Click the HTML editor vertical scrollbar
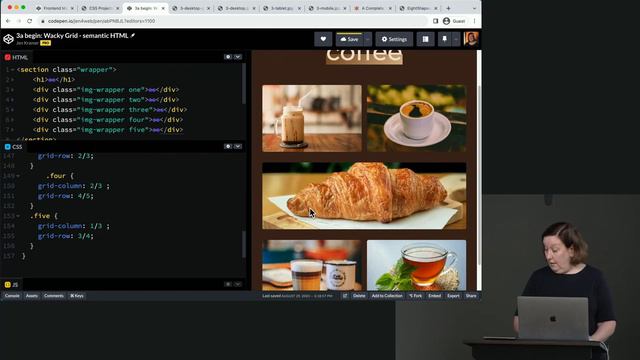The height and width of the screenshot is (360, 640). coord(244,84)
